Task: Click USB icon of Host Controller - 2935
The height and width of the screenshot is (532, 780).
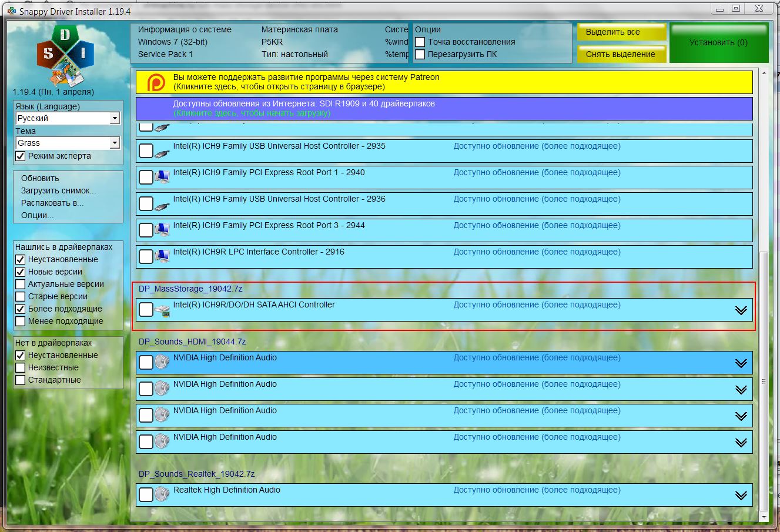Action: 163,152
